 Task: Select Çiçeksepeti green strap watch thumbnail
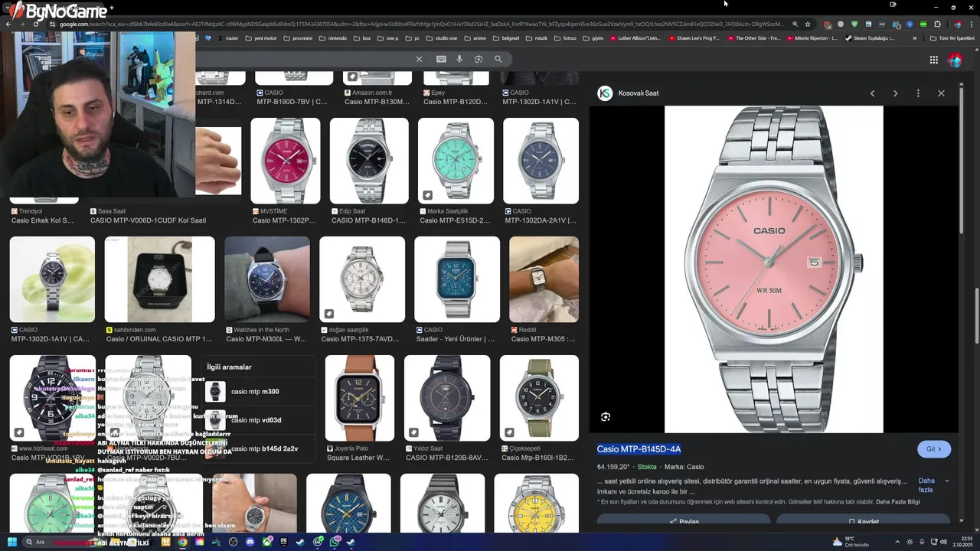pos(539,398)
